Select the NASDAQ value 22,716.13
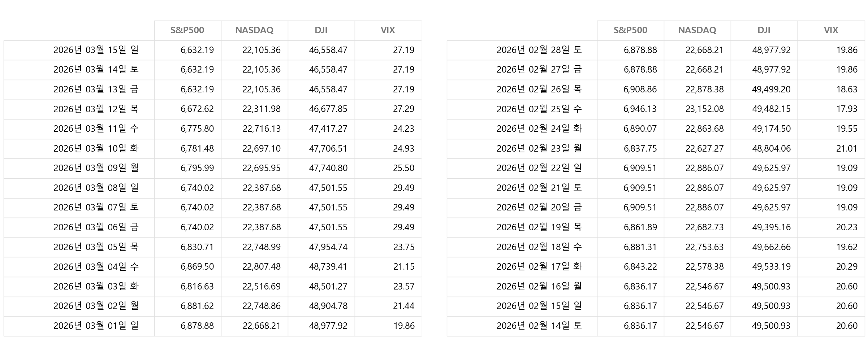The height and width of the screenshot is (357, 868). (262, 129)
